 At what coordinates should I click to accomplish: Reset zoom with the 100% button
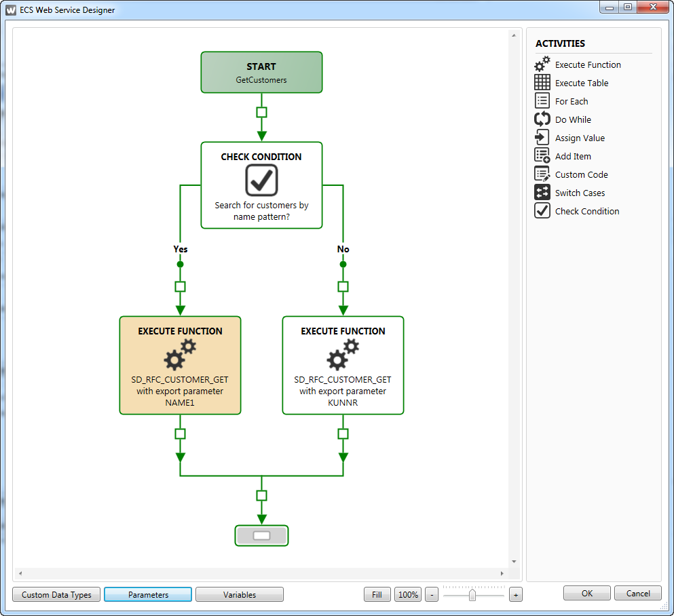408,595
